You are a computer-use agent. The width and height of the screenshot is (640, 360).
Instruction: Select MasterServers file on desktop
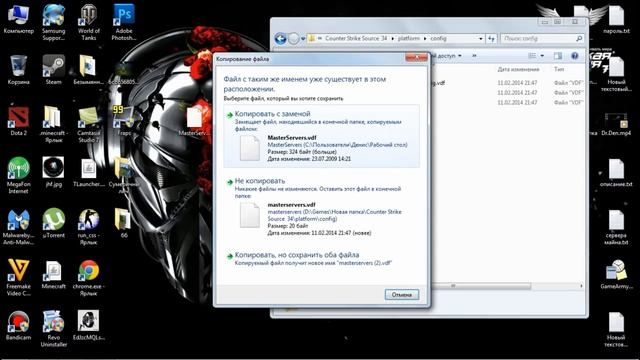194,121
